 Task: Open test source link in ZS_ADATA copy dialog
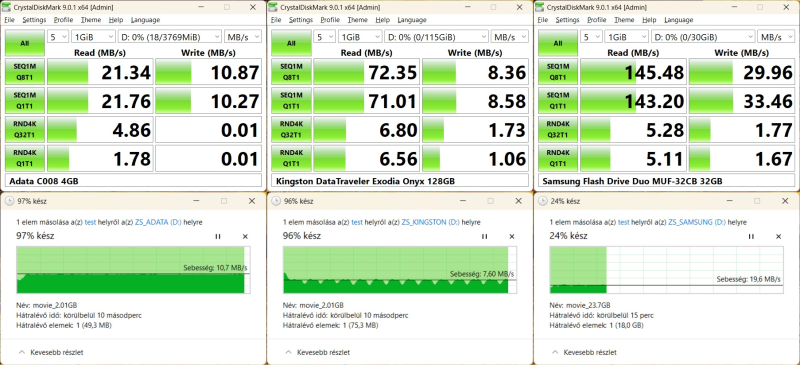(x=90, y=223)
